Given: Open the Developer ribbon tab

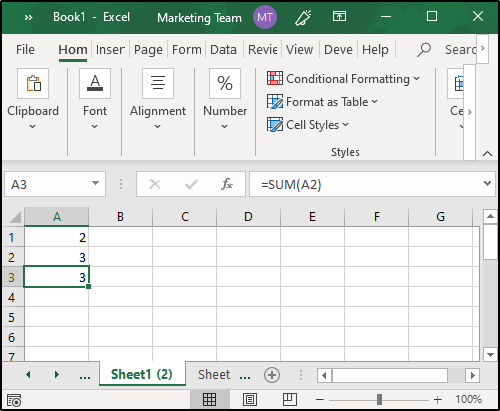Looking at the screenshot, I should [x=338, y=50].
